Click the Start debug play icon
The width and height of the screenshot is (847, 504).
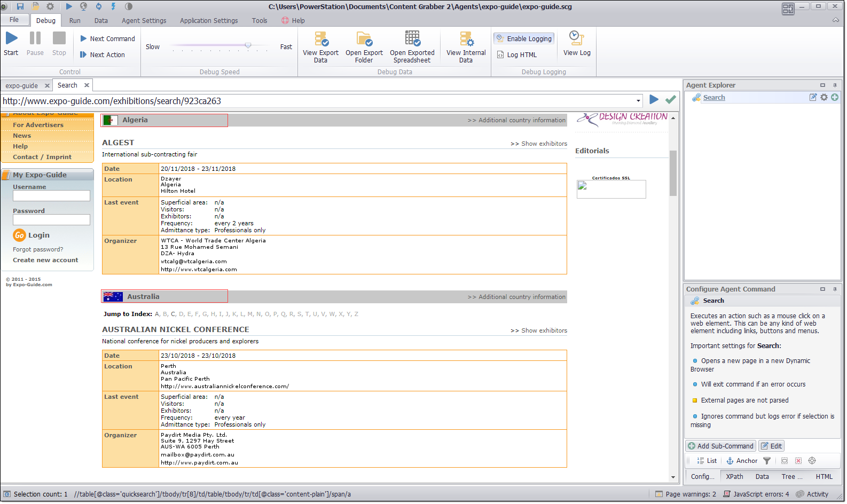coord(11,38)
